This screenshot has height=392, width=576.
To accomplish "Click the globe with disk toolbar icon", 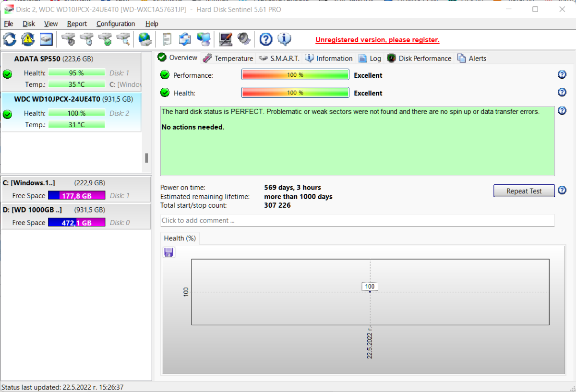I will [x=145, y=39].
